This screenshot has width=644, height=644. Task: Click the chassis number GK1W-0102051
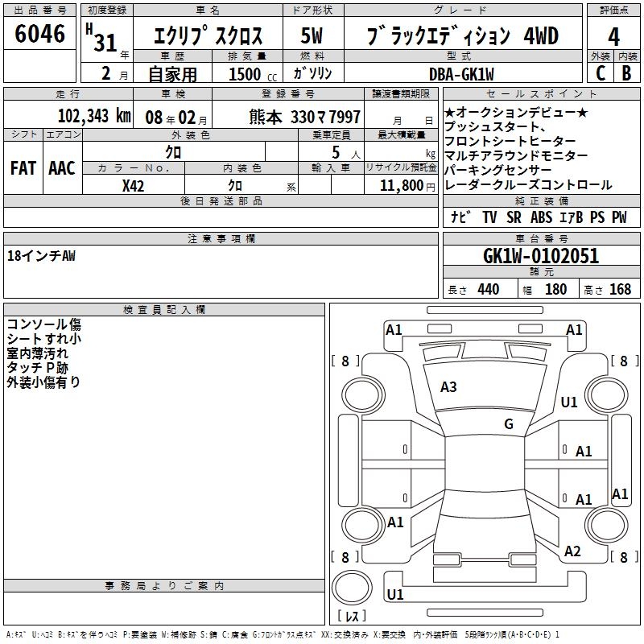(x=541, y=256)
